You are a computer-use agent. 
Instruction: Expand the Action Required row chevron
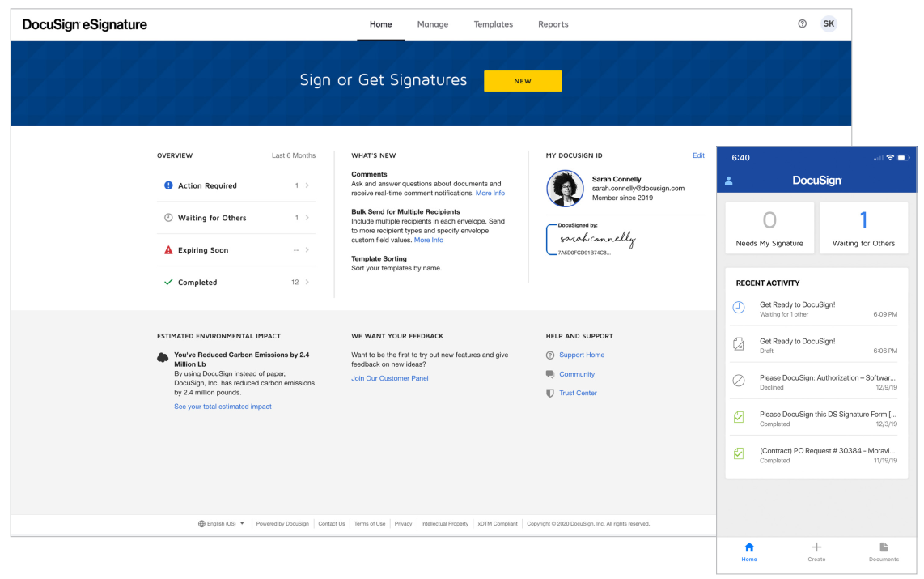click(307, 185)
